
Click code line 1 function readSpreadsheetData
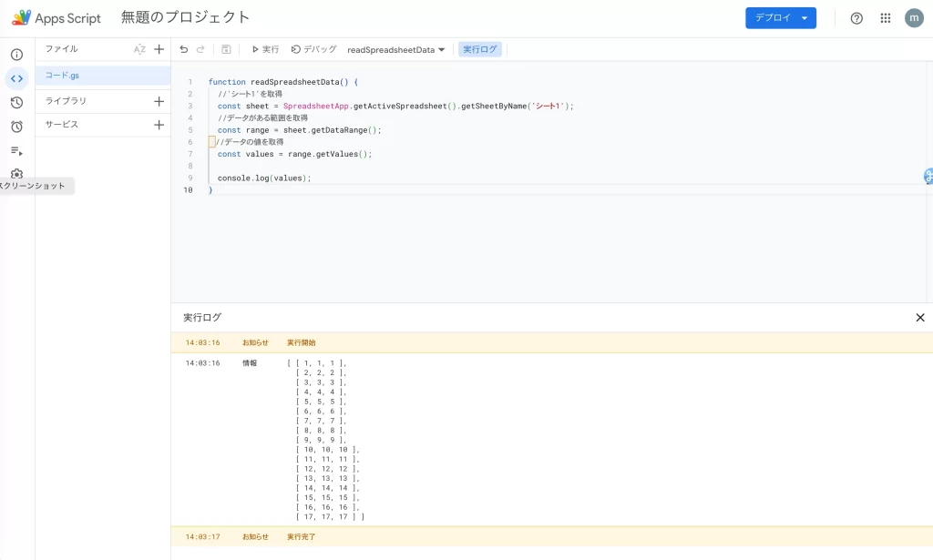coord(283,82)
